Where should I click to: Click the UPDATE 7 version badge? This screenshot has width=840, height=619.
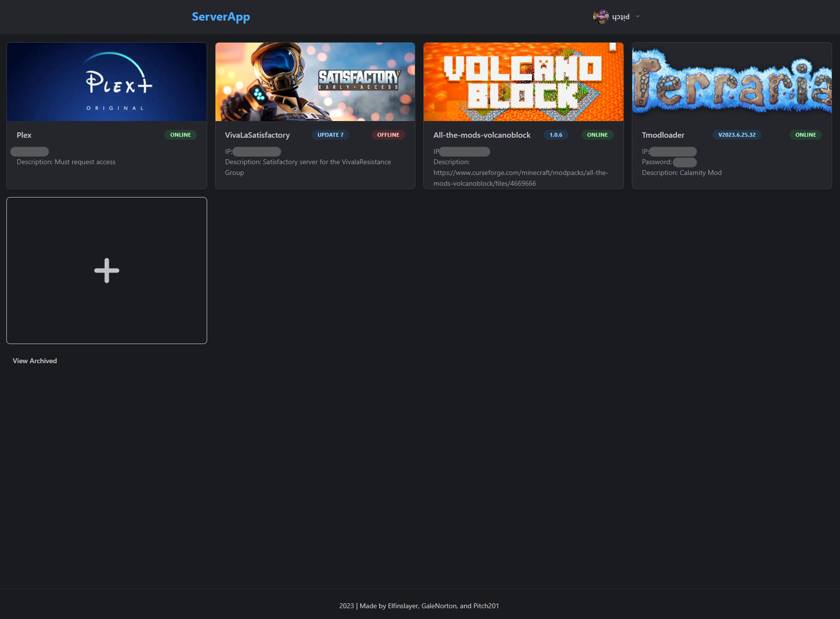[x=331, y=135]
